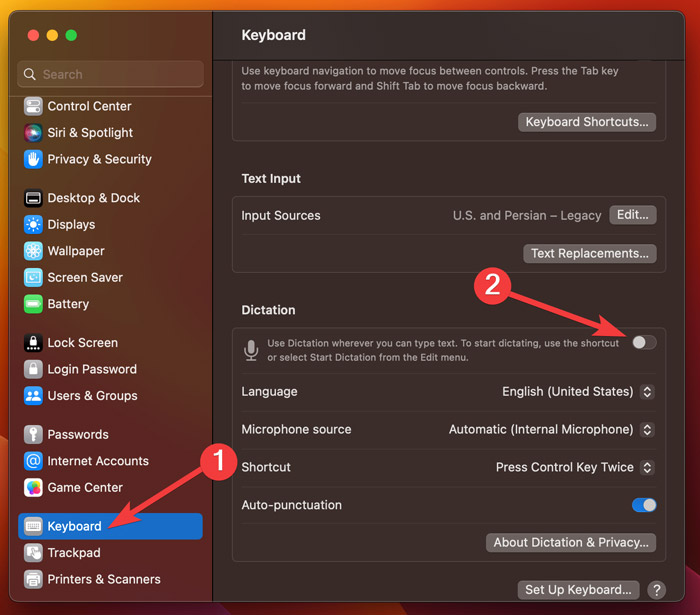The image size is (700, 615).
Task: Open the Login Password lock icon
Action: 33,369
